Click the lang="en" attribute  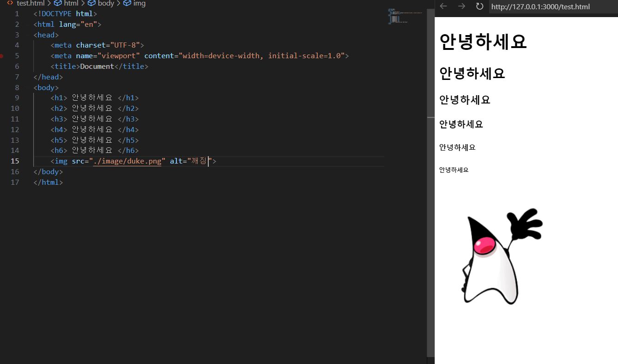tap(78, 24)
